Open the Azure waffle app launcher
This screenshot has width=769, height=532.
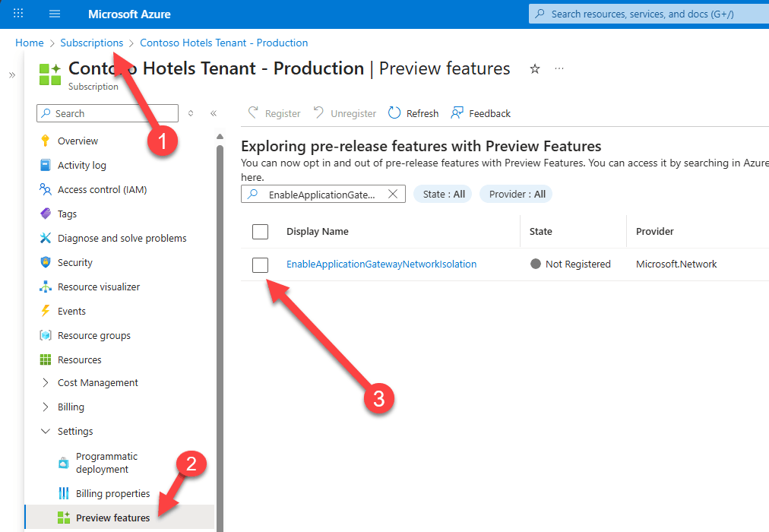(x=18, y=14)
